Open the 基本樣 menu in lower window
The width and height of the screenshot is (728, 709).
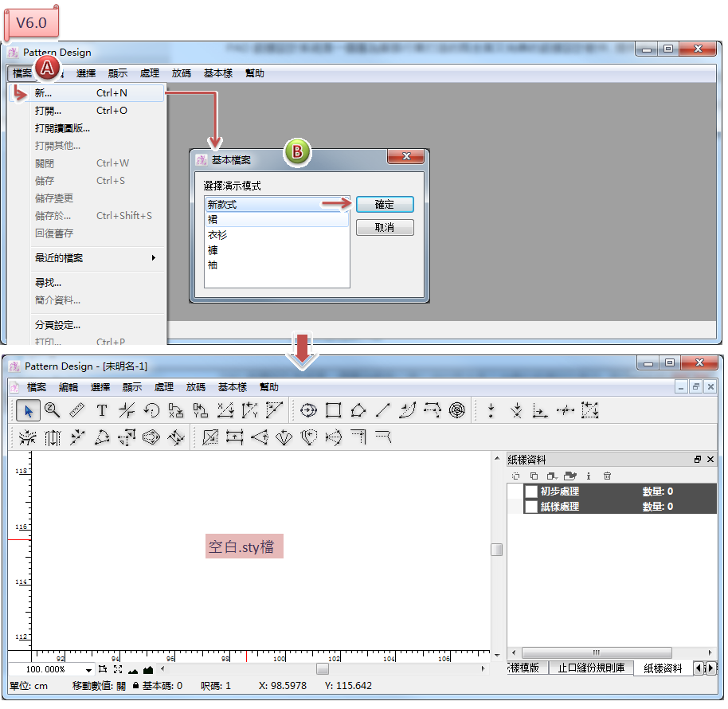[232, 387]
